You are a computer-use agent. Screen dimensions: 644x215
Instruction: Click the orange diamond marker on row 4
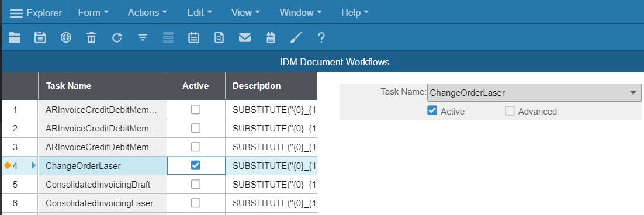(7, 166)
